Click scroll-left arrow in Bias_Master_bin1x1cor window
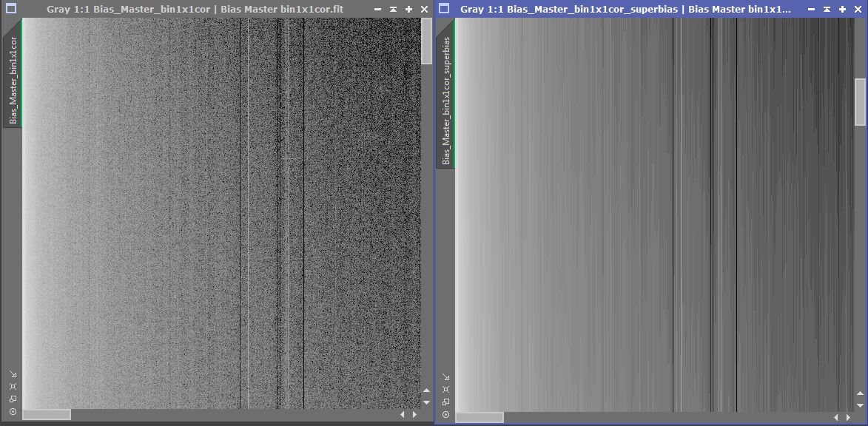 pos(403,414)
